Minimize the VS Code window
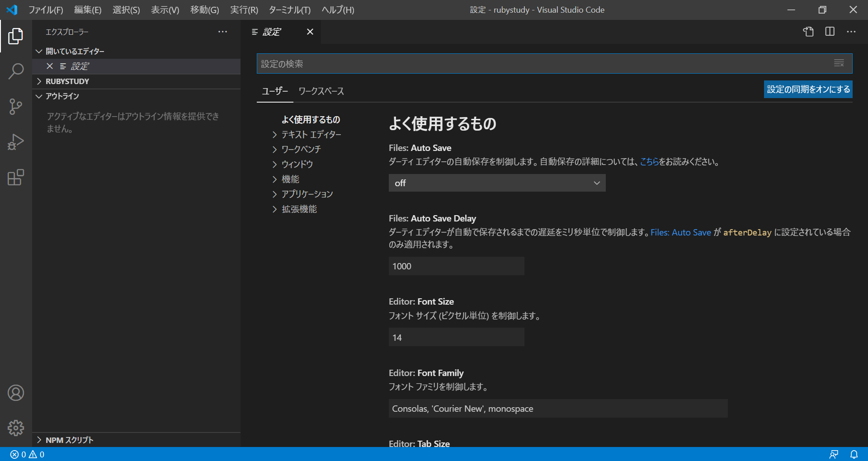Image resolution: width=868 pixels, height=461 pixels. click(x=791, y=9)
